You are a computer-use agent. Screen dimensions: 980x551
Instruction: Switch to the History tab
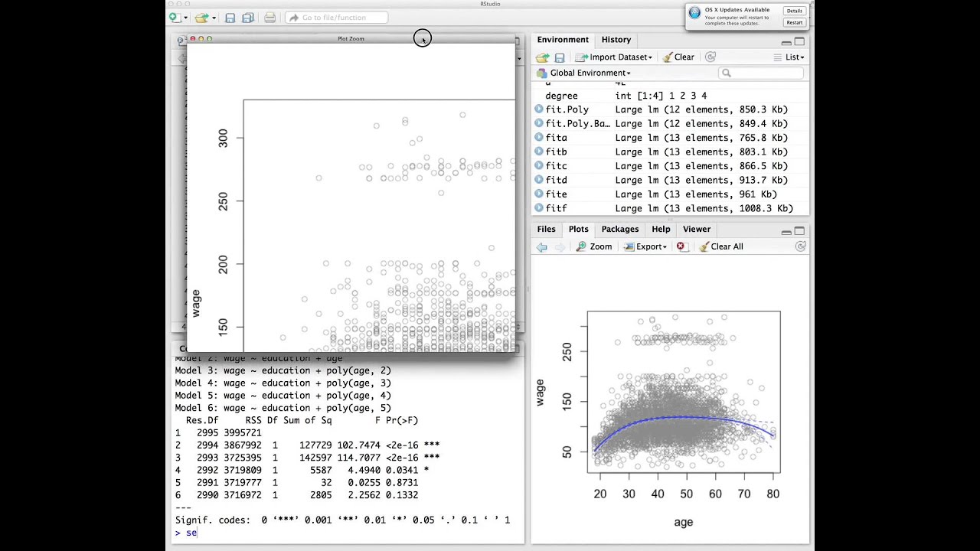click(616, 40)
